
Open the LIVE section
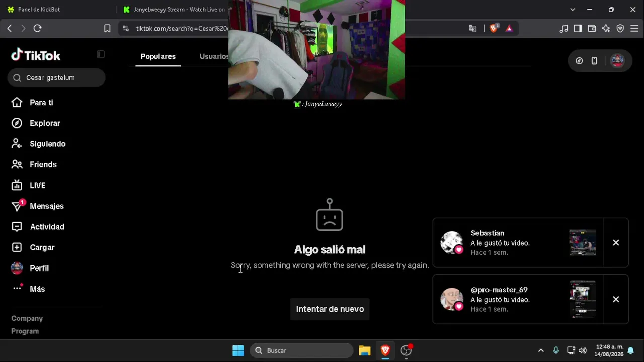37,186
